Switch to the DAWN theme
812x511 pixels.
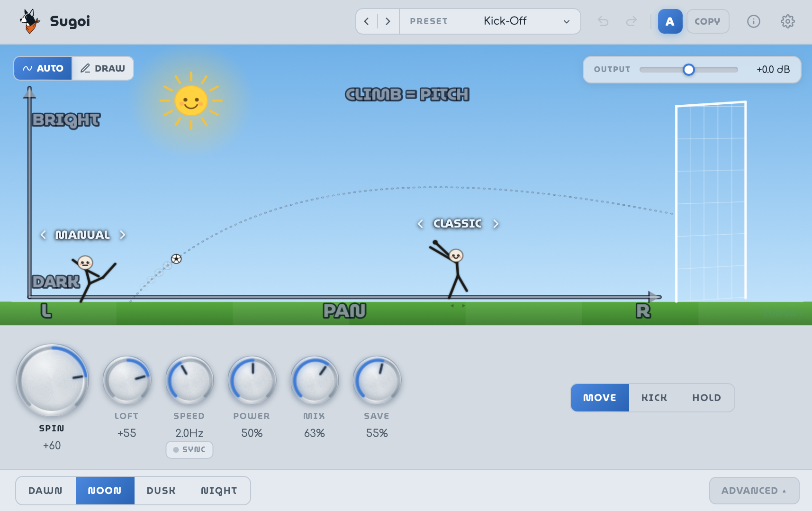coord(45,491)
